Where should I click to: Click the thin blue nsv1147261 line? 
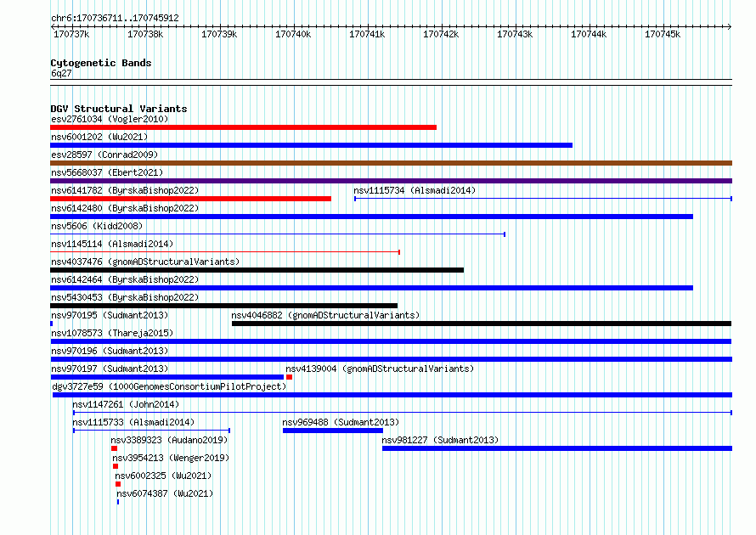[x=403, y=413]
